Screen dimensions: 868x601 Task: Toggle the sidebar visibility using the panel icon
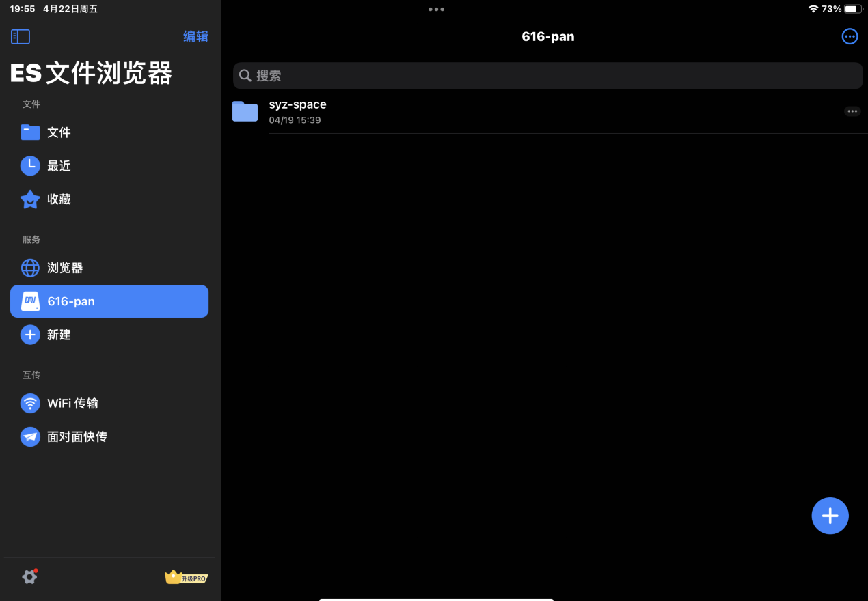(x=20, y=36)
